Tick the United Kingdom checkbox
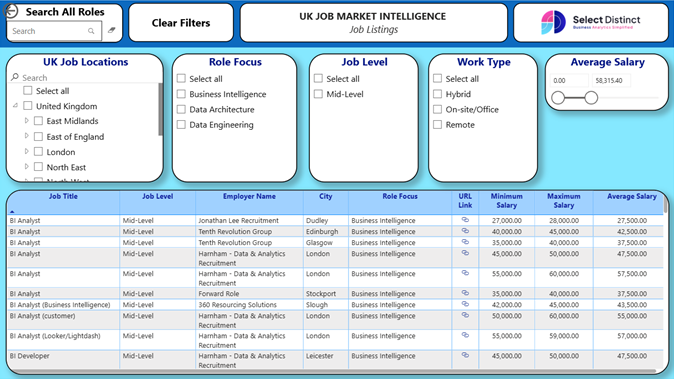This screenshot has height=379, width=674. tap(28, 106)
